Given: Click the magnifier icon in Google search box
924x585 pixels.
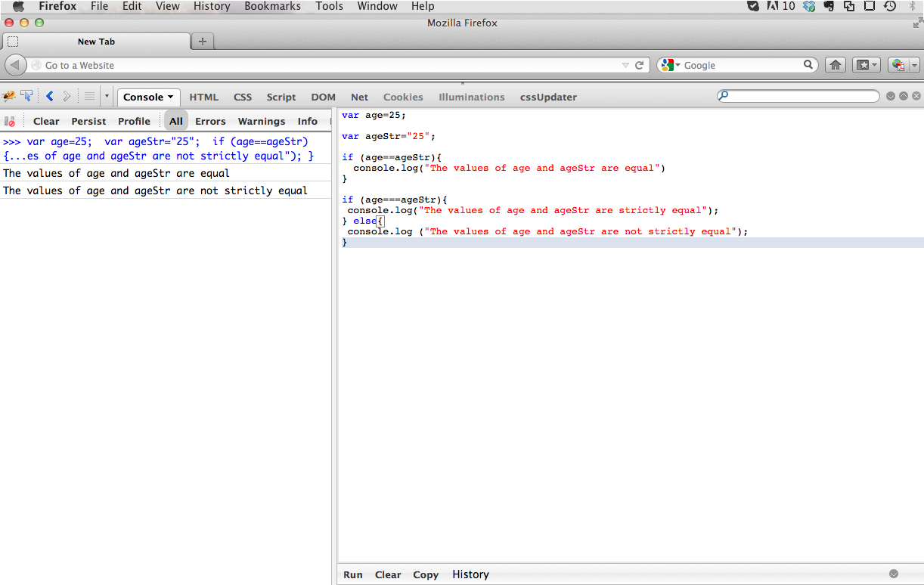Looking at the screenshot, I should click(808, 65).
